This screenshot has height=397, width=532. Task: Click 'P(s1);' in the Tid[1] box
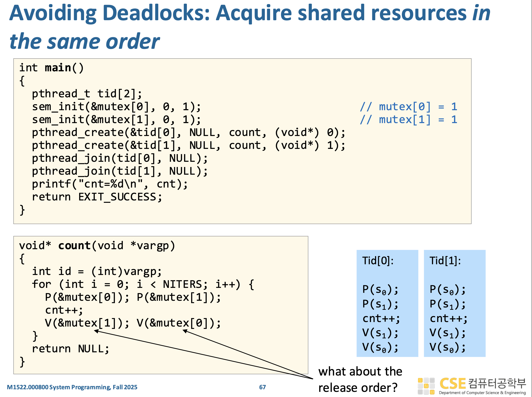point(447,304)
